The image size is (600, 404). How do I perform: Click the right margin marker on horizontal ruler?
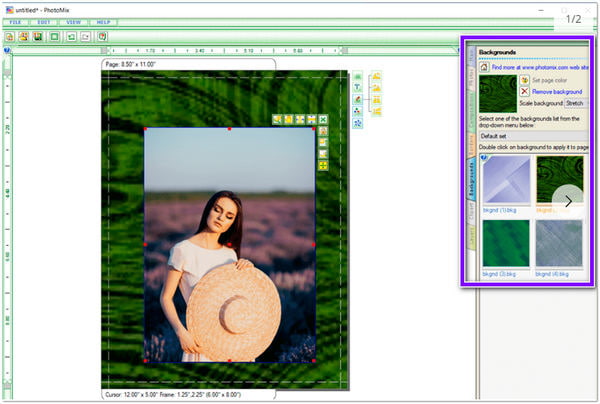[x=344, y=50]
